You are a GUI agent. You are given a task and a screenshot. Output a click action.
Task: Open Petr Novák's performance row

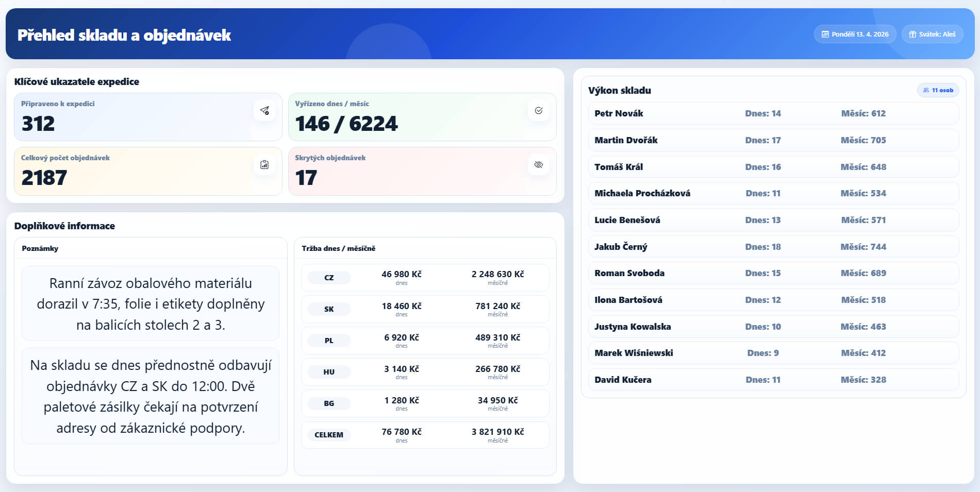[x=773, y=113]
